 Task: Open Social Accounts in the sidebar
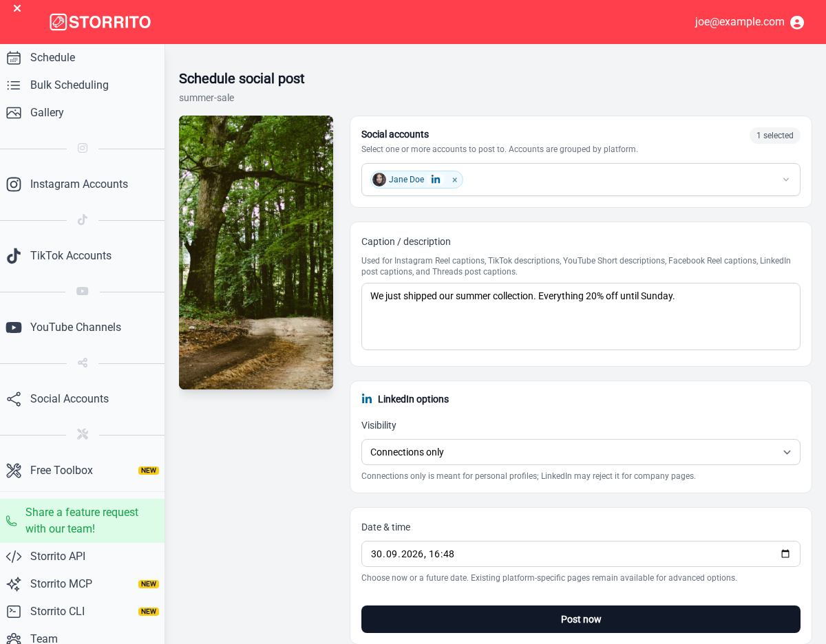83,399
